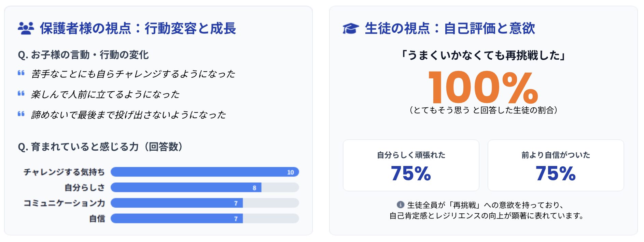
Task: Click the quote 楽しんで人前に立てるようになった
Action: pyautogui.click(x=105, y=94)
